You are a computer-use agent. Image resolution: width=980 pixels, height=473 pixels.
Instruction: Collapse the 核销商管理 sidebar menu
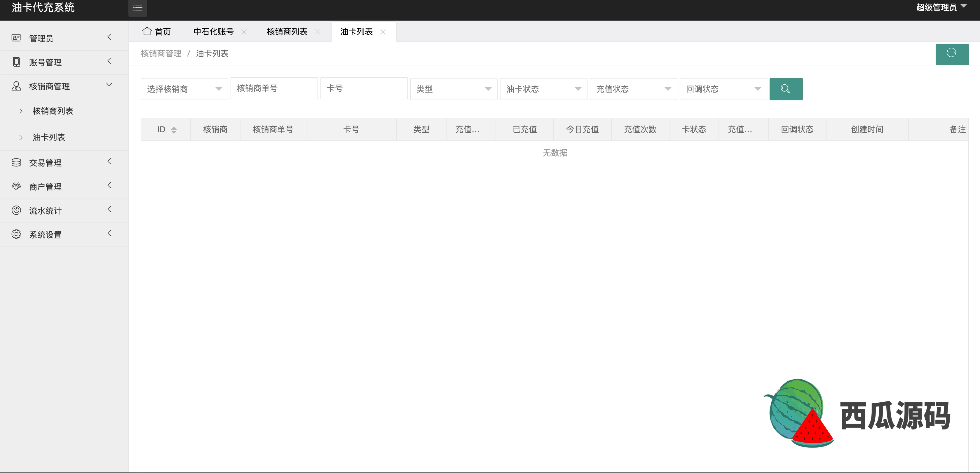64,86
